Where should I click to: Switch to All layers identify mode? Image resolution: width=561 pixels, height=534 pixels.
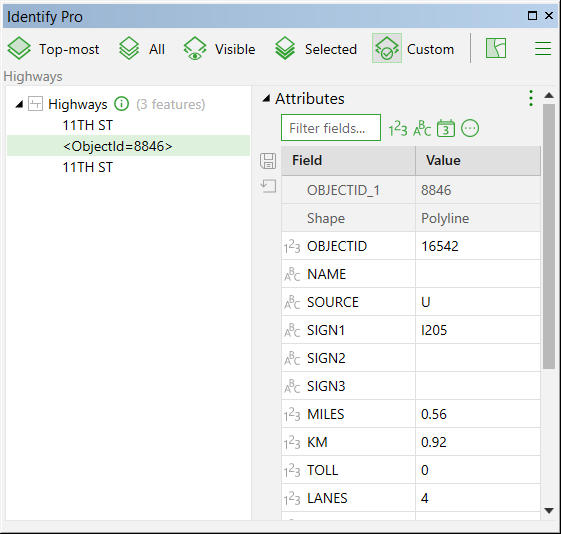tap(142, 49)
